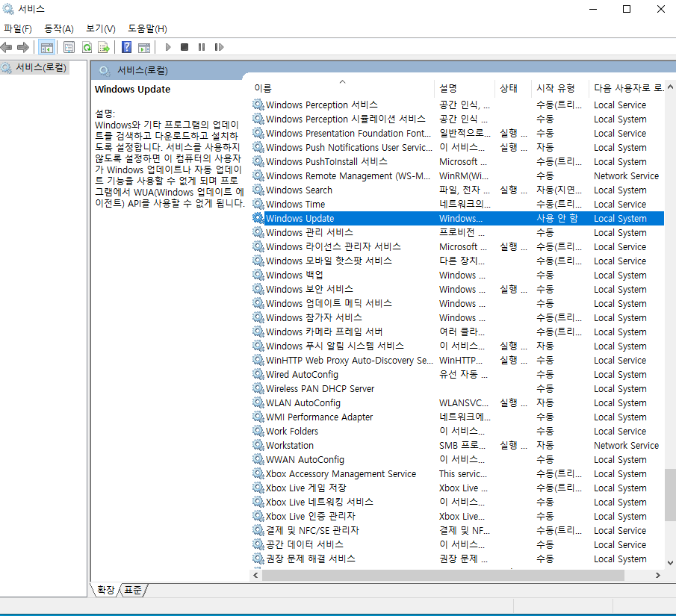Open the Properties toolbar icon
This screenshot has width=676, height=616.
pos(69,47)
